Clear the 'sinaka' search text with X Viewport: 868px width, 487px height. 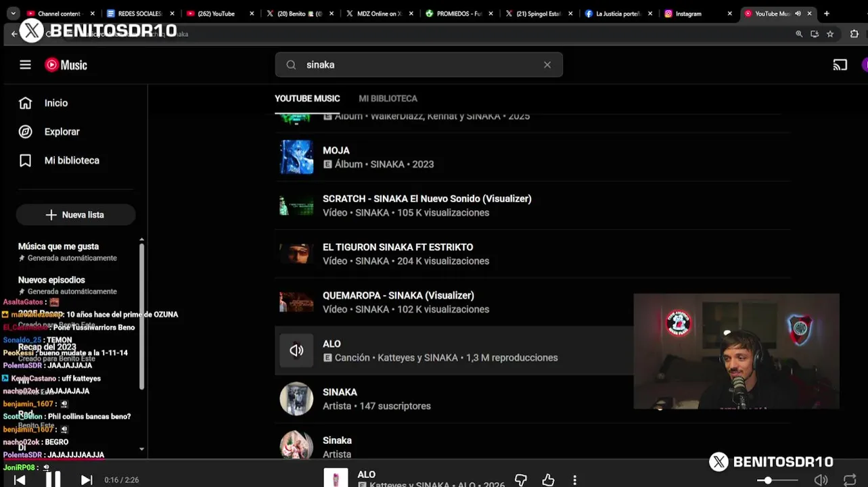click(547, 65)
